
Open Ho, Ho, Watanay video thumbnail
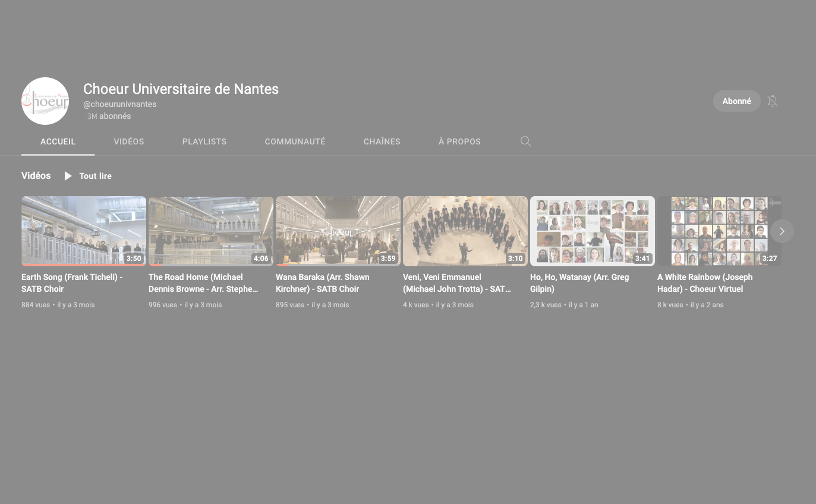593,231
